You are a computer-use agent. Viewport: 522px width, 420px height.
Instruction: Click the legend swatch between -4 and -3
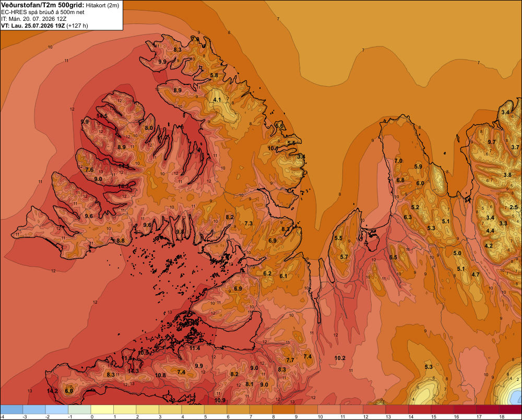(11, 410)
